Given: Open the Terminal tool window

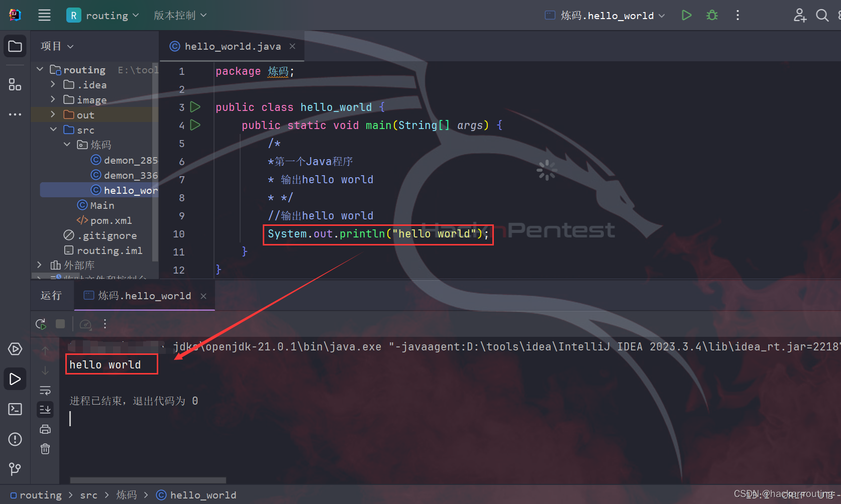Looking at the screenshot, I should pos(15,409).
